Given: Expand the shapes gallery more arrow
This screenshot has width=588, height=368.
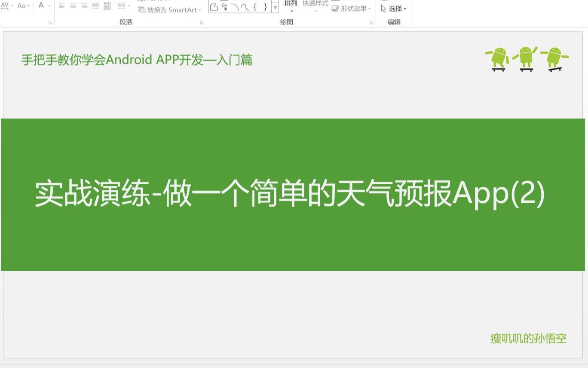Looking at the screenshot, I should pos(275,8).
